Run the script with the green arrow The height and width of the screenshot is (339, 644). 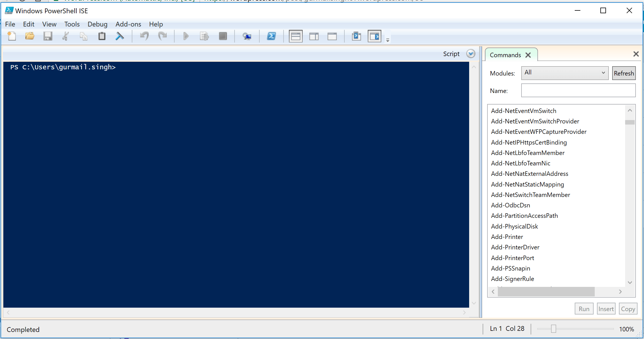point(186,36)
